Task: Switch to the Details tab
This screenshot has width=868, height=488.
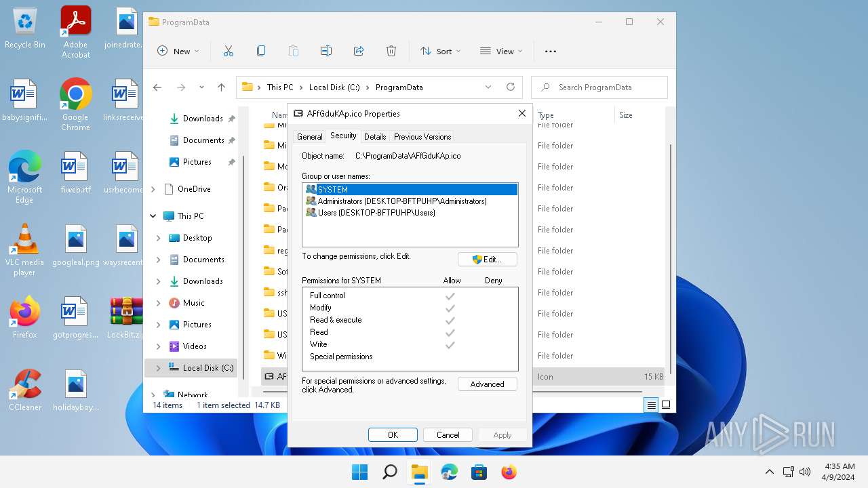Action: [375, 136]
